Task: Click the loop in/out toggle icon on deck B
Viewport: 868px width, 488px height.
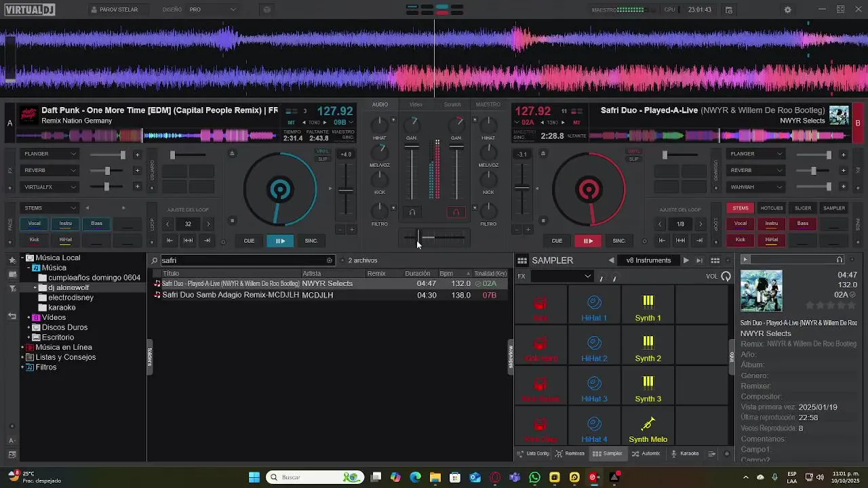Action: (680, 240)
